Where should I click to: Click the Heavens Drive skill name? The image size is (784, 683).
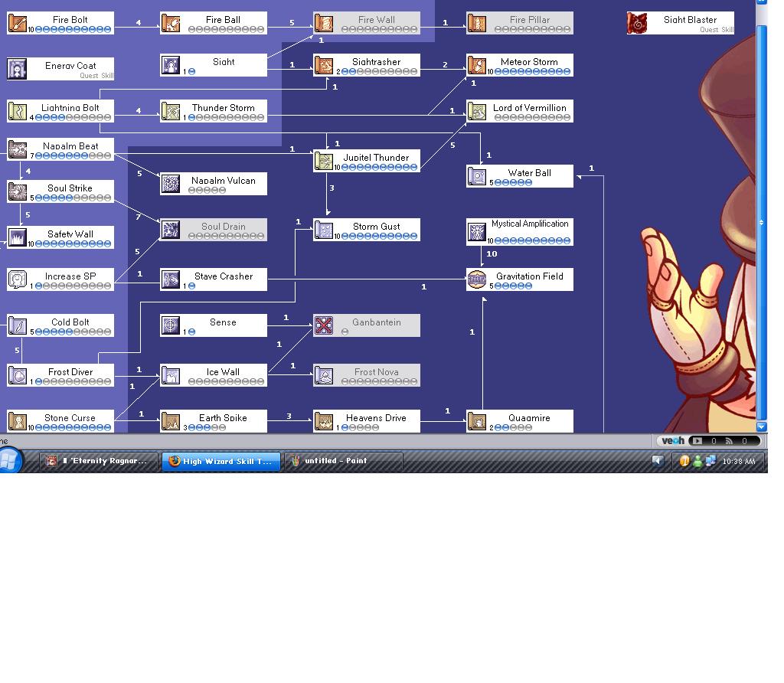point(376,417)
